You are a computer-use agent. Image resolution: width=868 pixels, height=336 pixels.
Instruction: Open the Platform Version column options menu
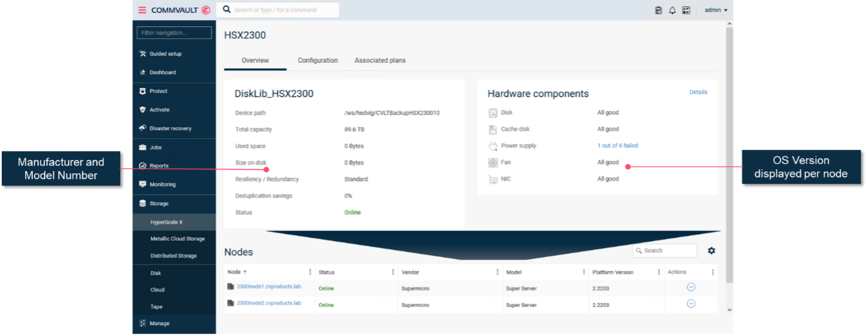[x=659, y=272]
